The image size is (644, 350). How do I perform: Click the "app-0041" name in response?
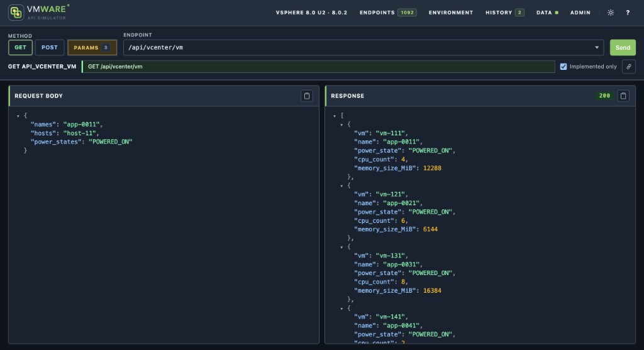point(401,325)
